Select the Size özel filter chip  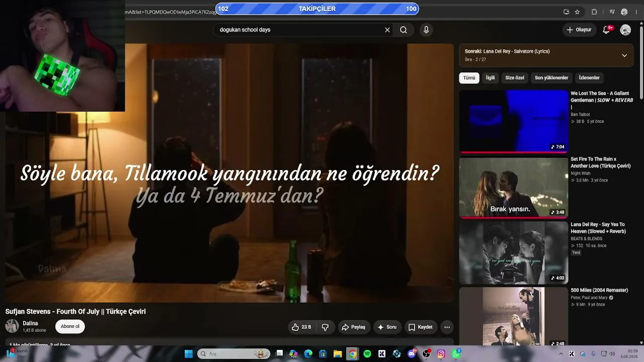coord(515,78)
